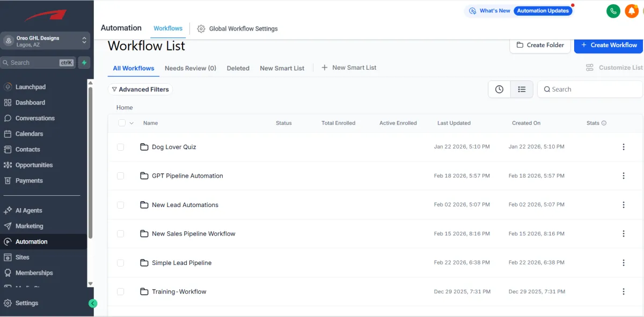
Task: Check the GPT Pipeline Automation checkbox
Action: (x=120, y=176)
